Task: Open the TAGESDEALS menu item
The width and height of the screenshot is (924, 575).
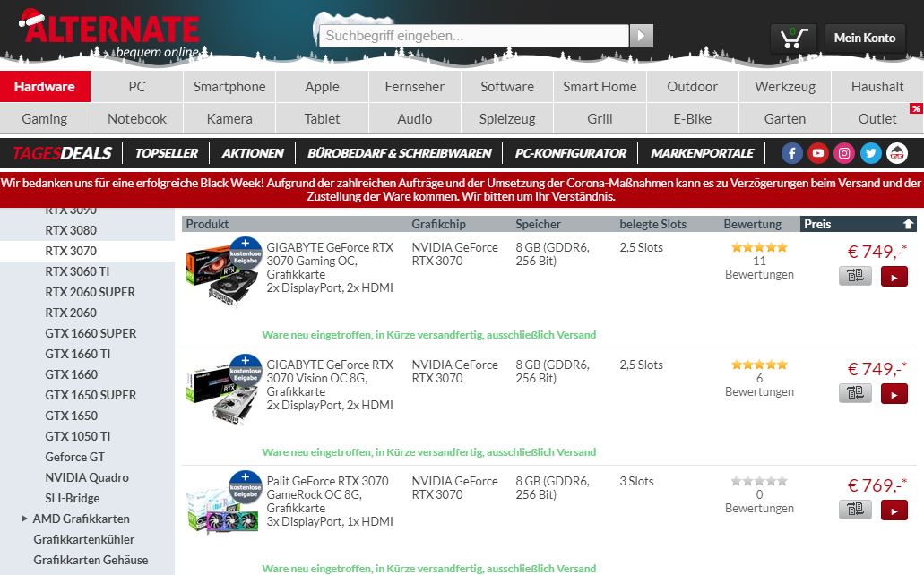Action: pos(62,153)
